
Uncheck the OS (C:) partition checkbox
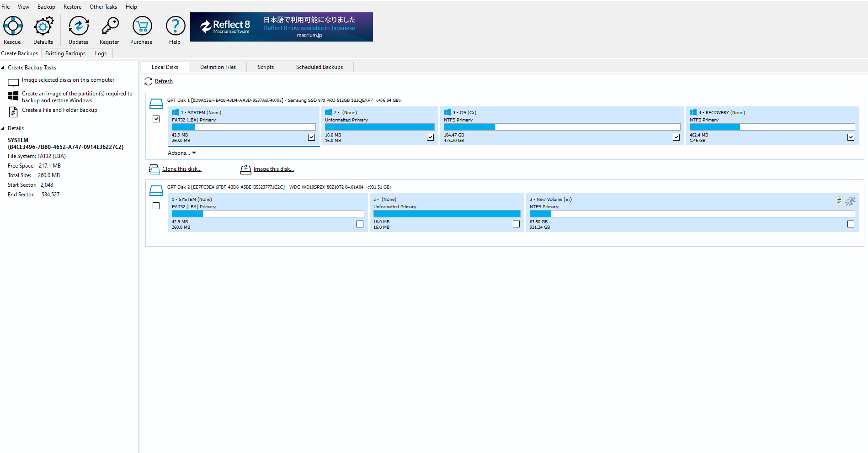click(x=676, y=137)
